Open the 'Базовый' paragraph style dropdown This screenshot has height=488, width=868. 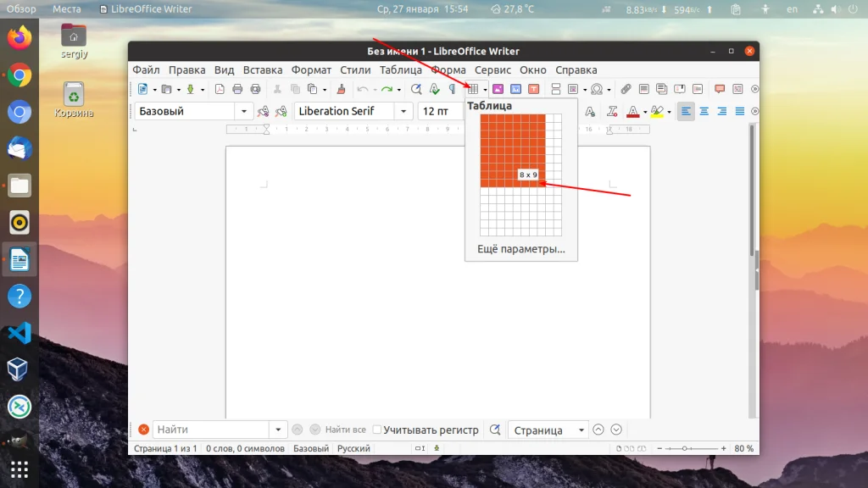[x=244, y=110]
